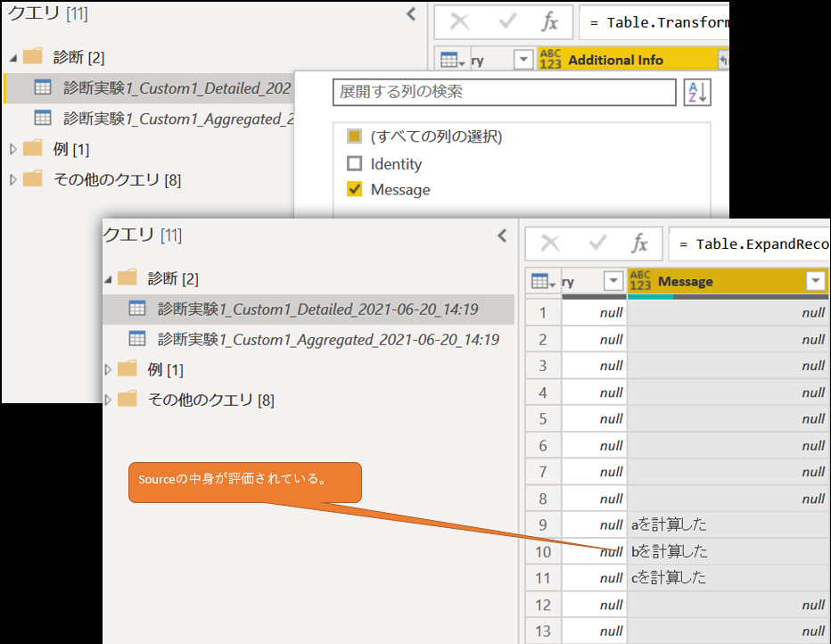Confirm formula checkmark in the lower window
Image resolution: width=831 pixels, height=644 pixels.
click(597, 244)
